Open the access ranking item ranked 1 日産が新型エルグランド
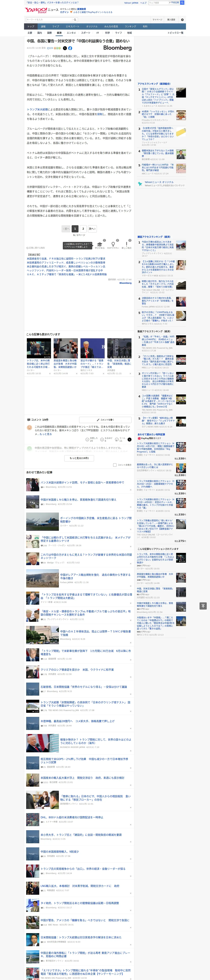Viewport: 210px width, 980px height. pos(158,96)
